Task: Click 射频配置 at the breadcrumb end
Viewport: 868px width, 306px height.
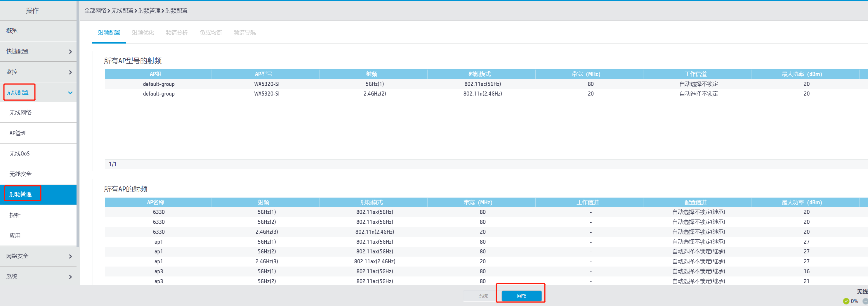Action: (176, 11)
